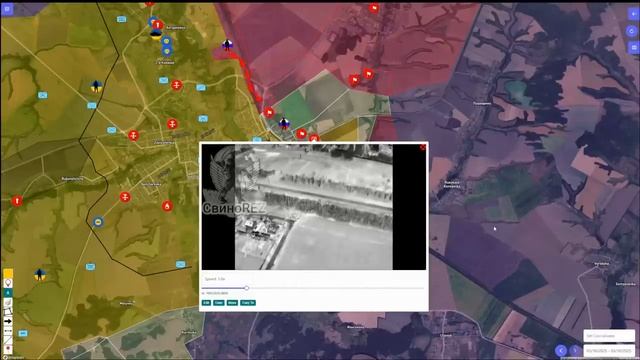Click the Edit button in video popup

(206, 303)
